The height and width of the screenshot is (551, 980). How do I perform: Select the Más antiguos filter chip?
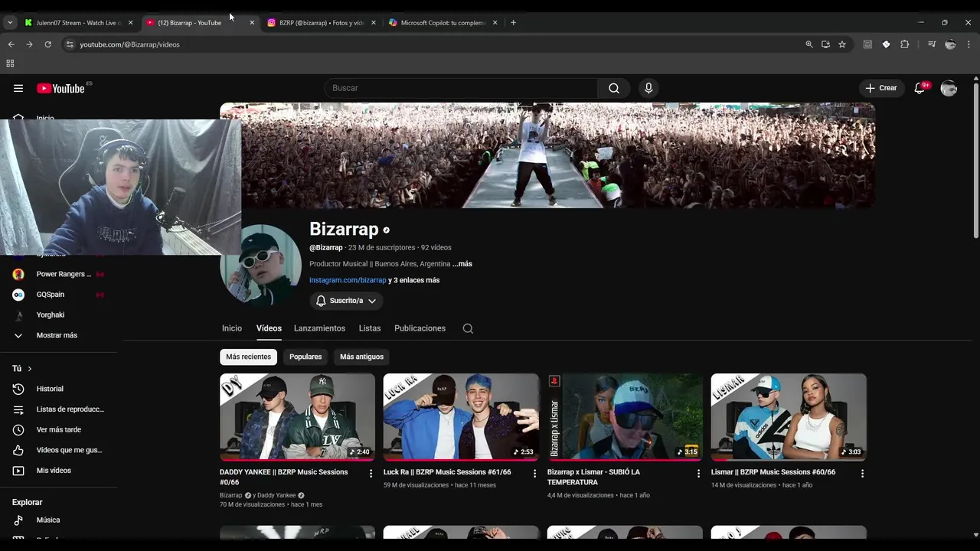pos(361,357)
